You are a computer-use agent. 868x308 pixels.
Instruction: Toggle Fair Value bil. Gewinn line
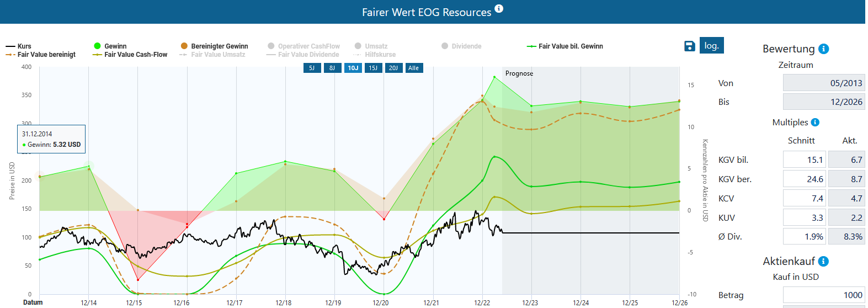(565, 46)
